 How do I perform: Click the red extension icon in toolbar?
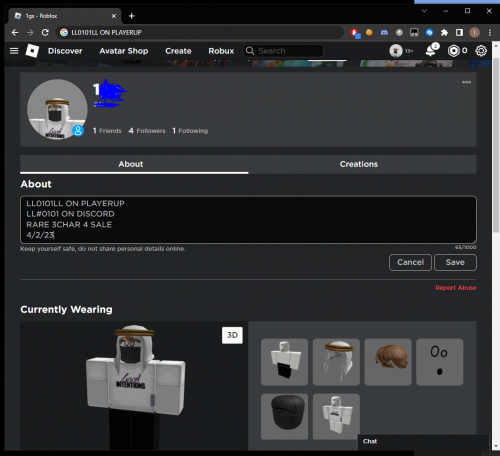355,33
